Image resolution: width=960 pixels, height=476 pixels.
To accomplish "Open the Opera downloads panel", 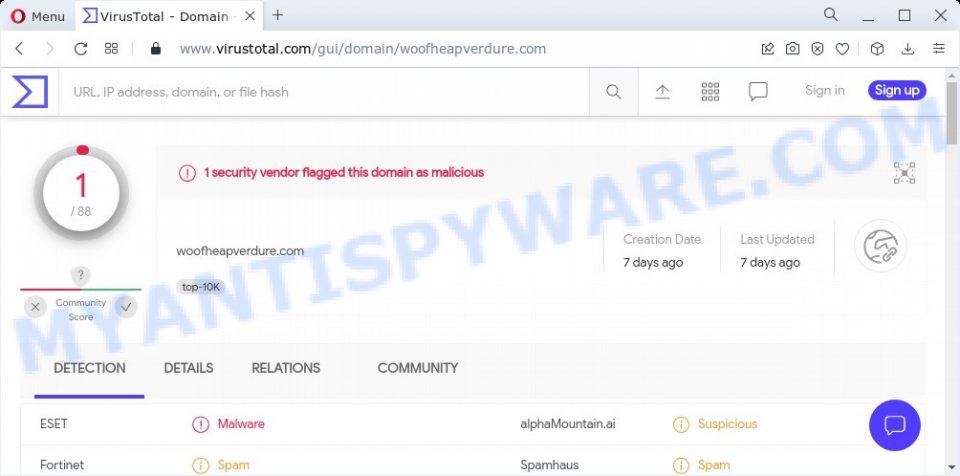I will tap(908, 49).
